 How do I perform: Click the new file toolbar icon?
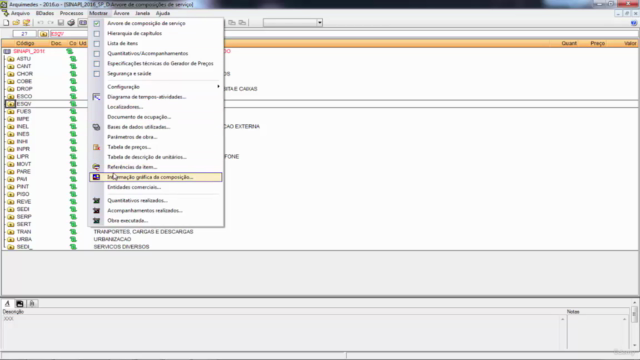point(6,23)
